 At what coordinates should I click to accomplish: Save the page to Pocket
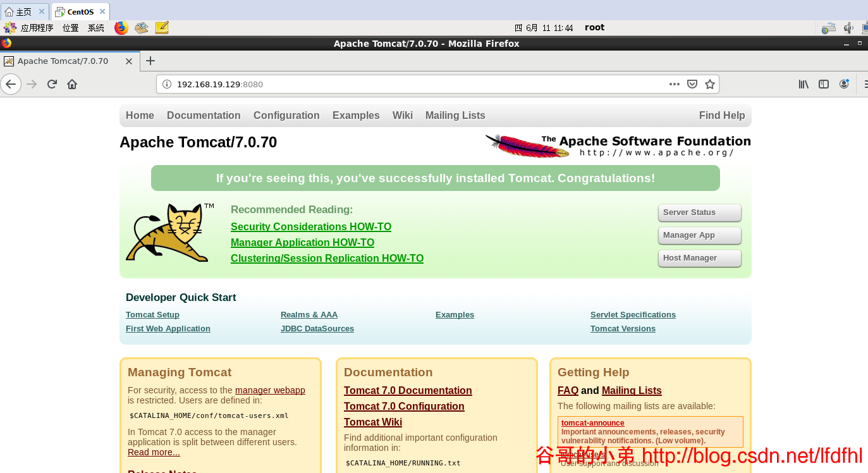(692, 84)
